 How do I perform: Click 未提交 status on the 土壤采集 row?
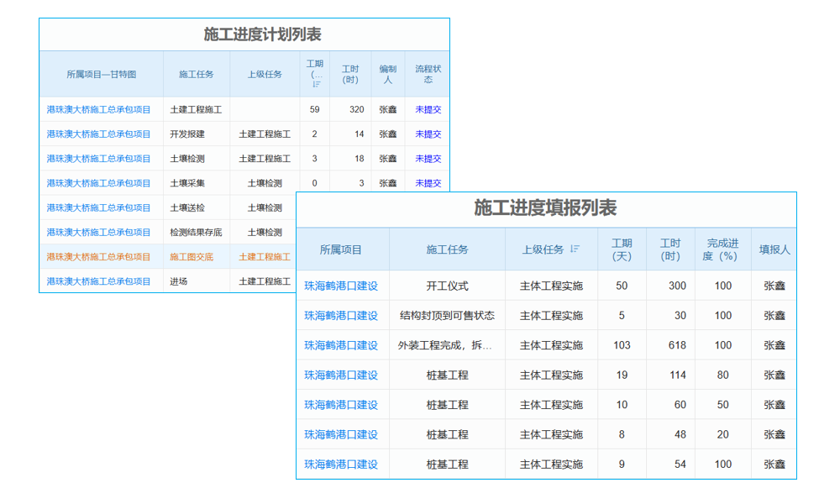(x=428, y=182)
